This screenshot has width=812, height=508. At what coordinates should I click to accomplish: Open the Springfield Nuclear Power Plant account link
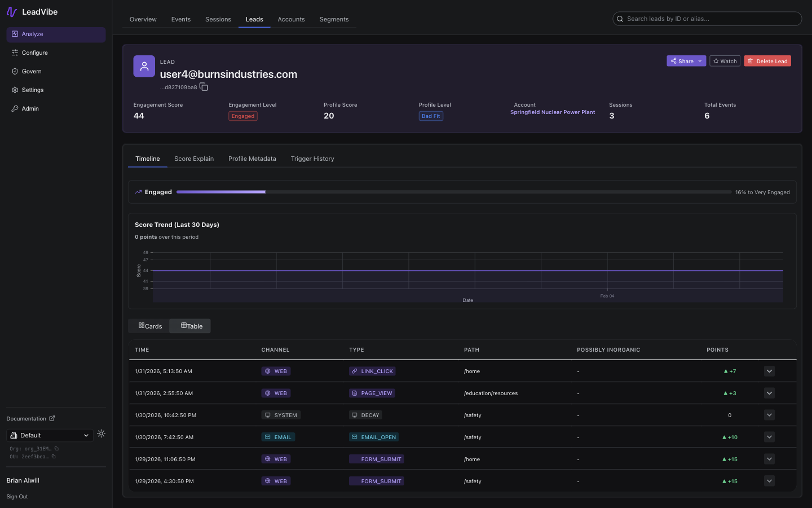pos(553,112)
